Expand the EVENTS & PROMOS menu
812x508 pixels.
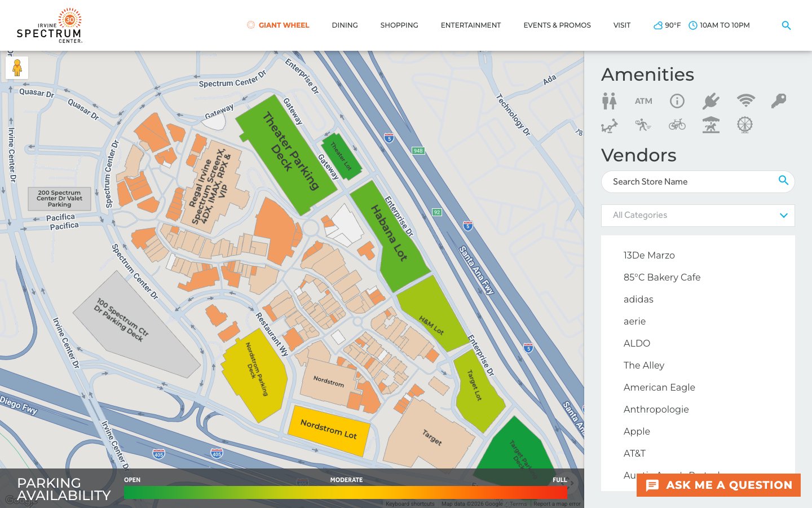click(557, 25)
